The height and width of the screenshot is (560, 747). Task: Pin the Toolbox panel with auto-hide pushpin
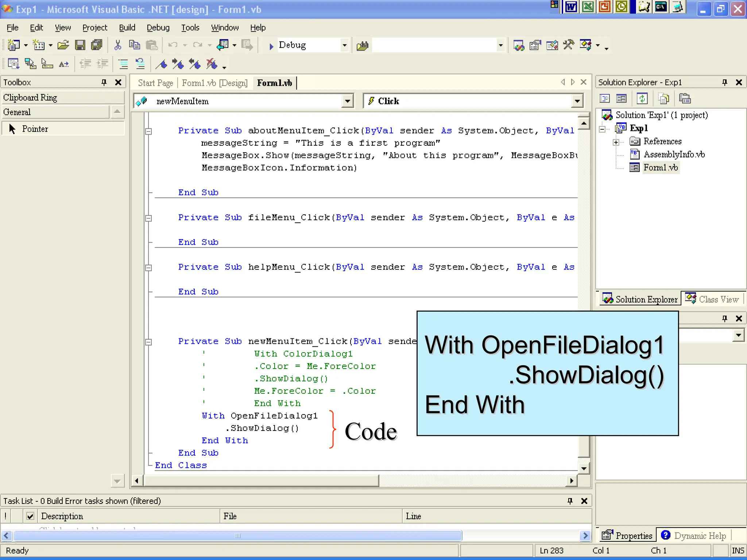[x=104, y=82]
